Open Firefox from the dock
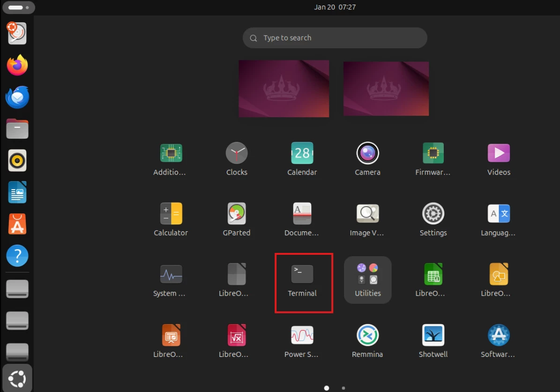The width and height of the screenshot is (560, 392). 17,65
